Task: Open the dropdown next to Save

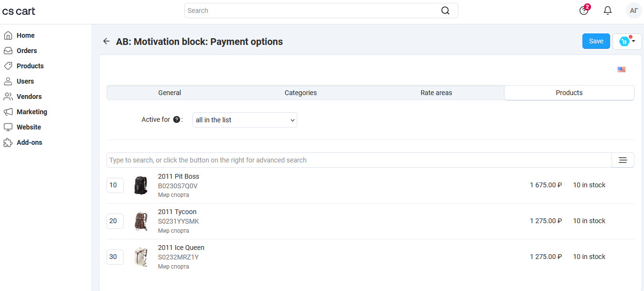Action: point(627,42)
